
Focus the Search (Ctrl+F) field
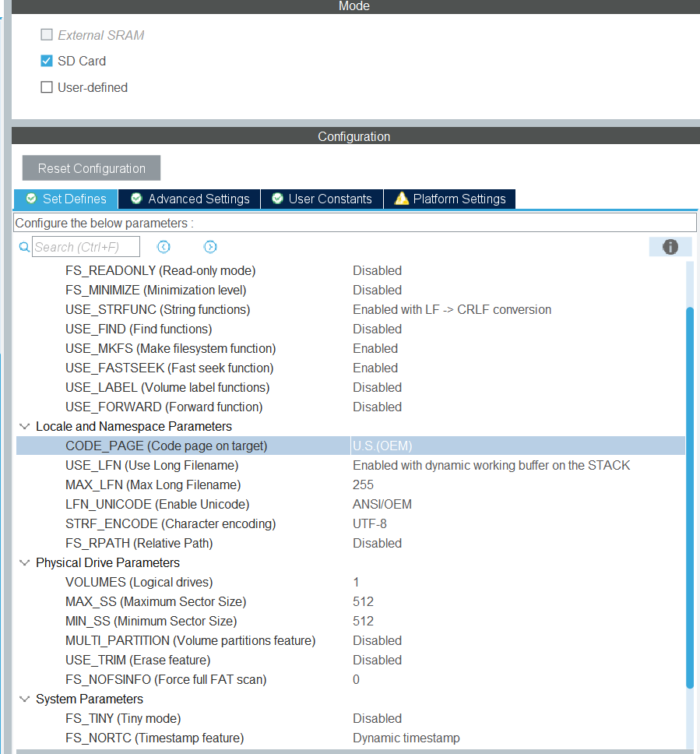pos(86,247)
